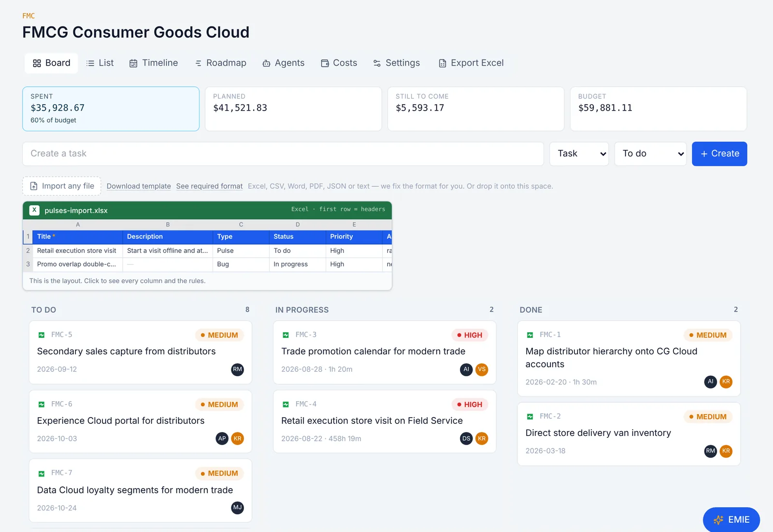This screenshot has height=532, width=773.
Task: Click Export Excel
Action: click(471, 63)
